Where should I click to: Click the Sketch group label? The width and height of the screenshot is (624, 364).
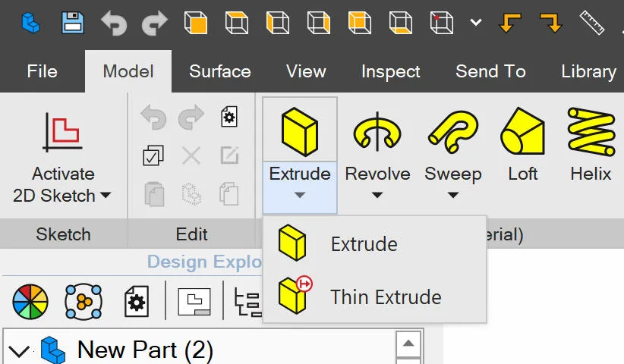63,234
